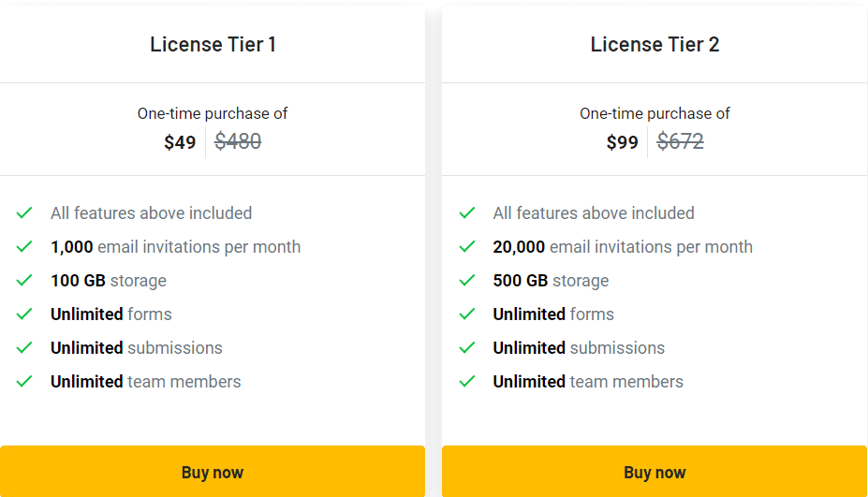The width and height of the screenshot is (868, 497).
Task: Select '100 GB storage' text
Action: [x=109, y=281]
